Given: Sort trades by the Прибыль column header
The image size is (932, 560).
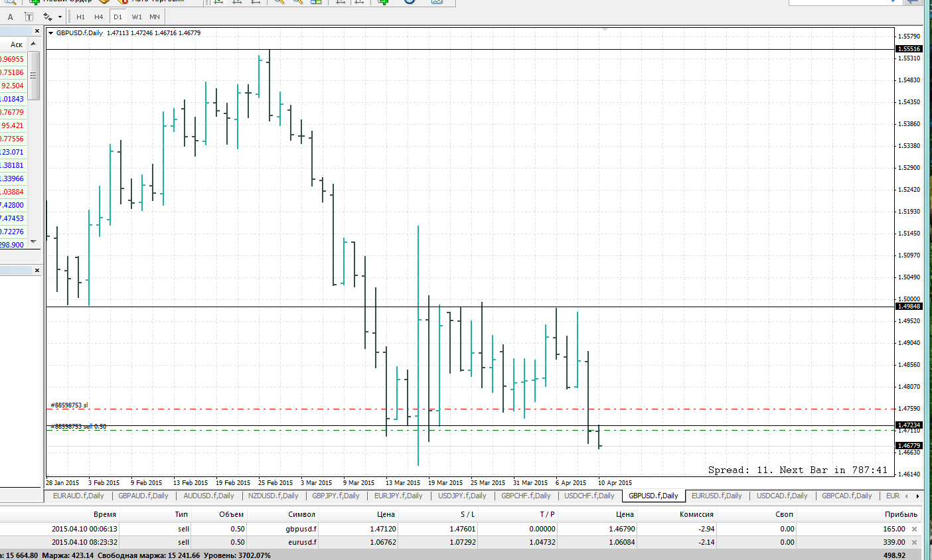Looking at the screenshot, I should click(x=901, y=514).
